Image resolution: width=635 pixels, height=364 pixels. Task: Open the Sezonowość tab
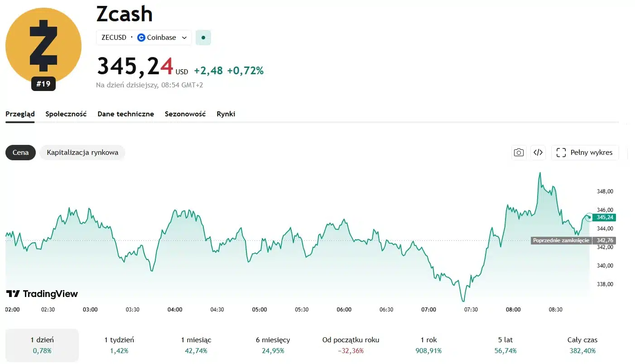tap(185, 114)
